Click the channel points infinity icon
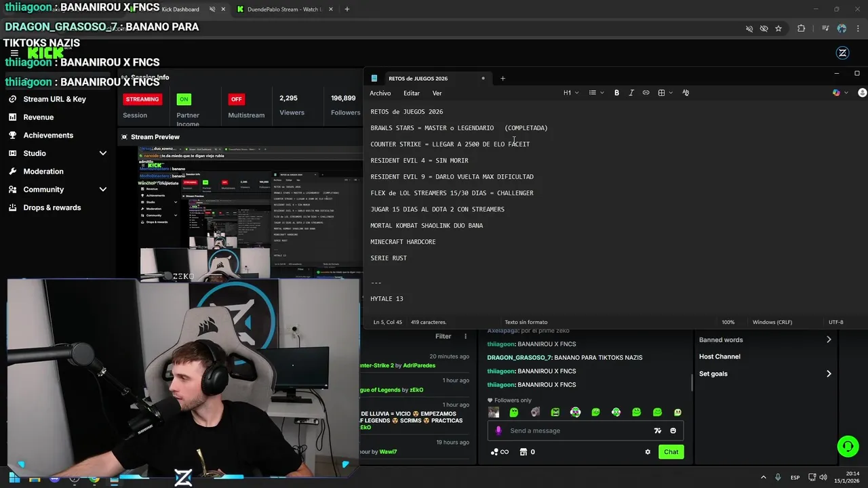The image size is (868, 488). 500,452
